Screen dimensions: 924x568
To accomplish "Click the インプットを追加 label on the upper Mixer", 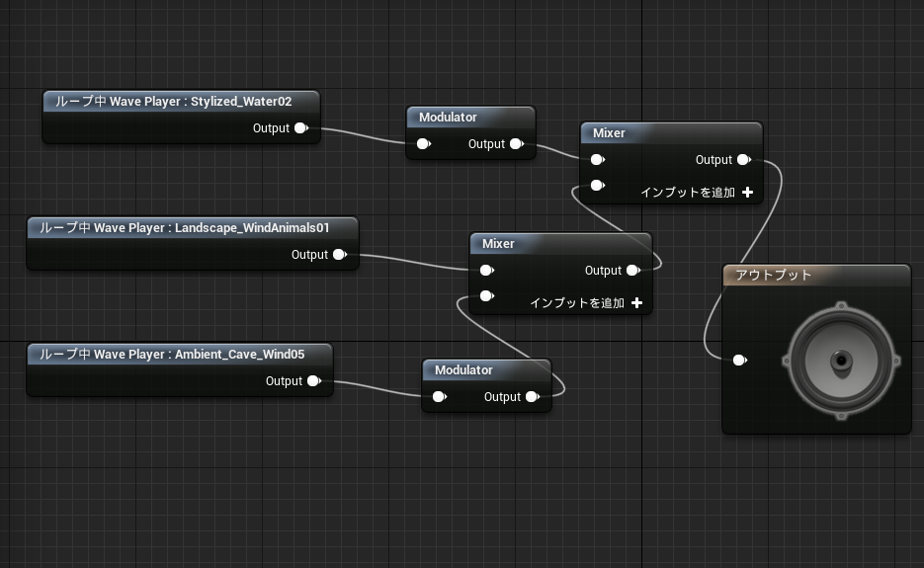I will tap(688, 193).
